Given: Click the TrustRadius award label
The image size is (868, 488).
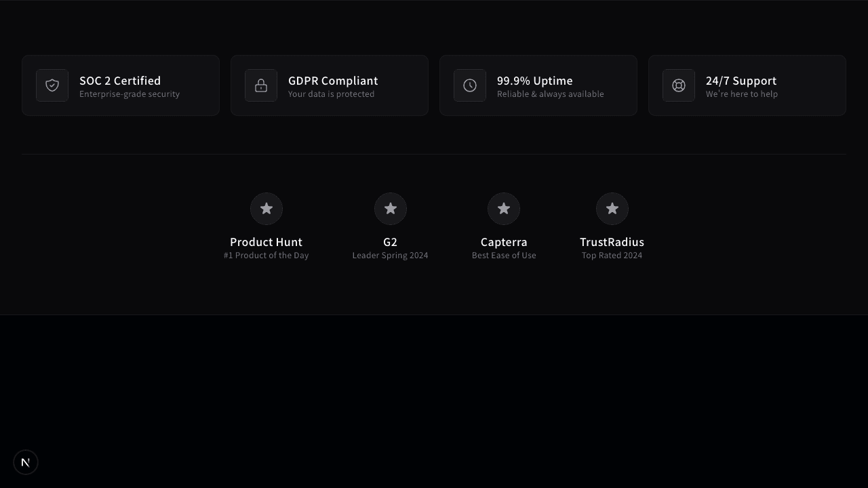Looking at the screenshot, I should coord(612,242).
